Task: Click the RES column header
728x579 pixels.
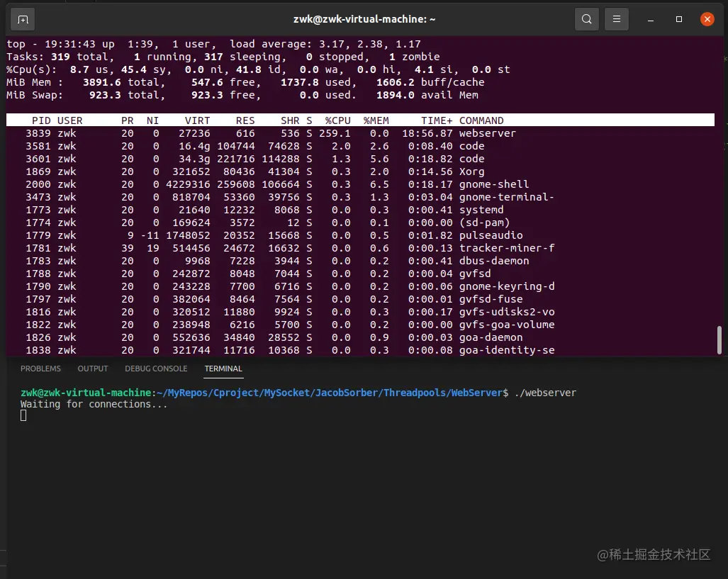Action: pos(245,120)
